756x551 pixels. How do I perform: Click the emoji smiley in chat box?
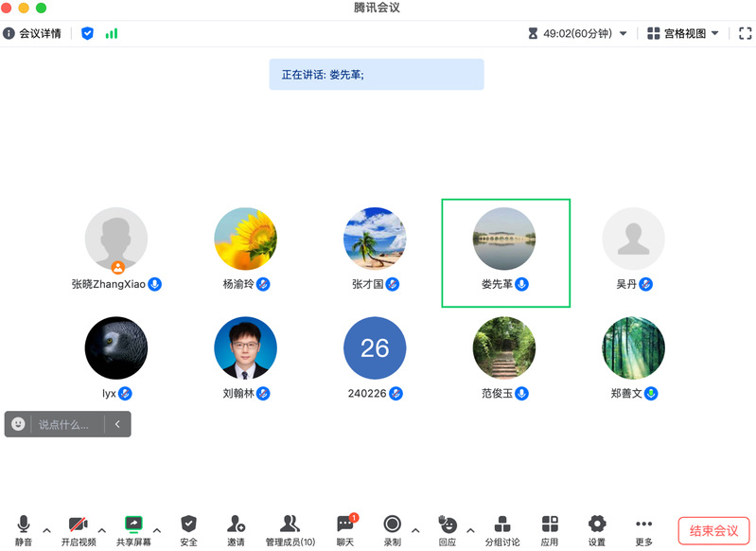(18, 424)
